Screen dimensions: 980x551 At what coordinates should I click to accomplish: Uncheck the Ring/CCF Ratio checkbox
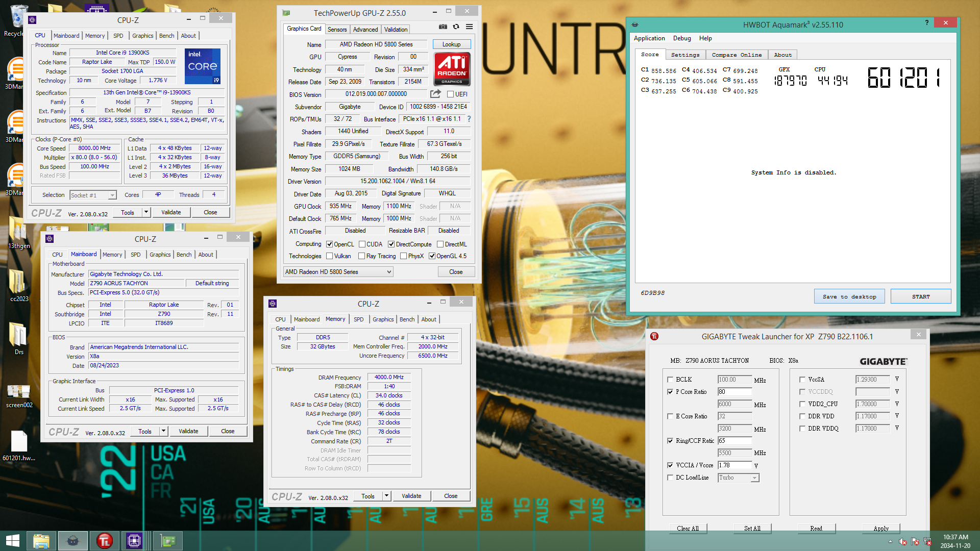670,441
